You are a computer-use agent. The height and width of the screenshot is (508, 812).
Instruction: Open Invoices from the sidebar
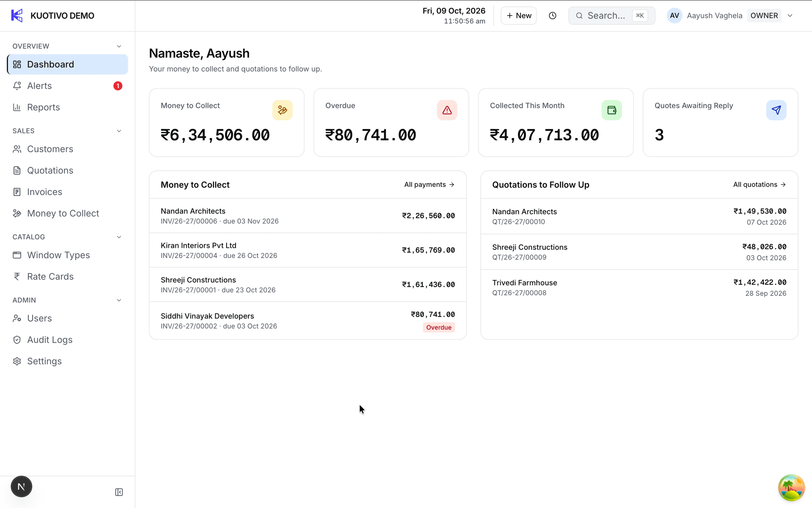coord(67,192)
